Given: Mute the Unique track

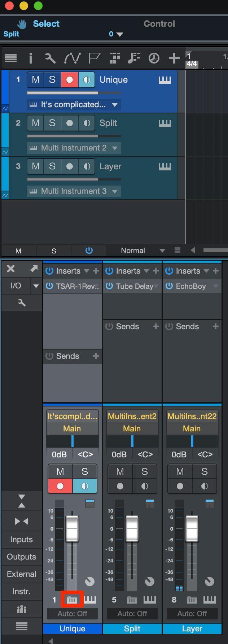Looking at the screenshot, I should point(35,80).
